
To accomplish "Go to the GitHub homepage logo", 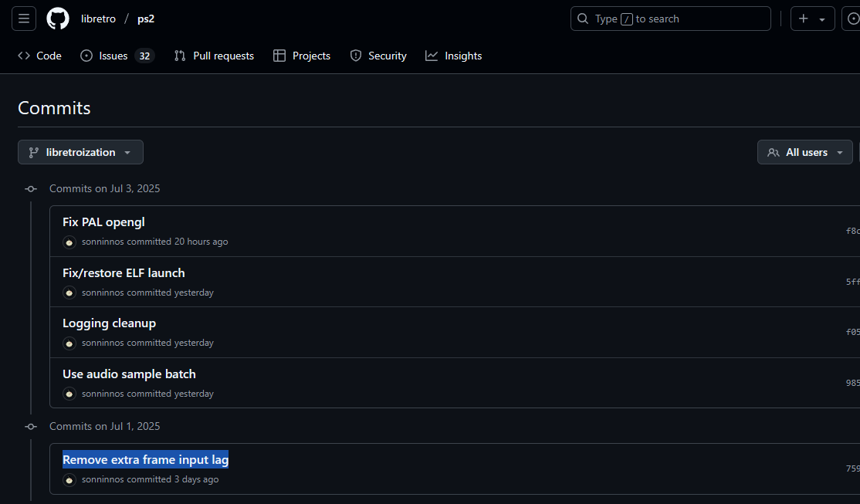I will [58, 19].
